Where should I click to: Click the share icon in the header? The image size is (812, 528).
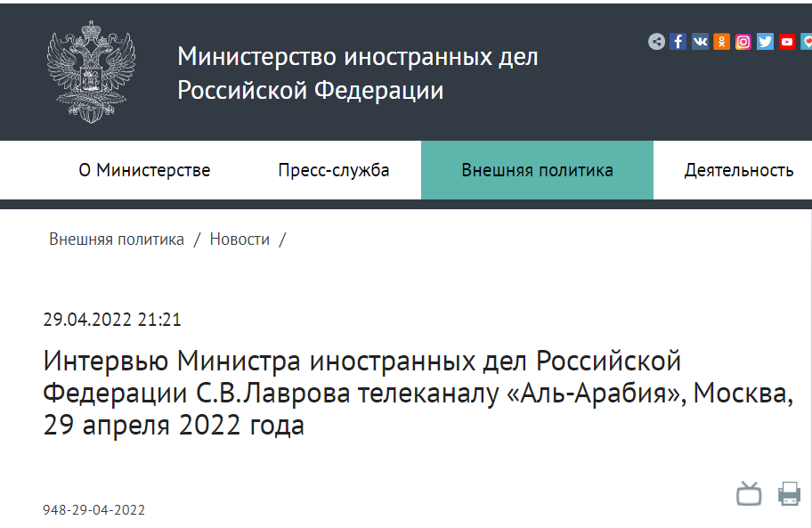[656, 42]
